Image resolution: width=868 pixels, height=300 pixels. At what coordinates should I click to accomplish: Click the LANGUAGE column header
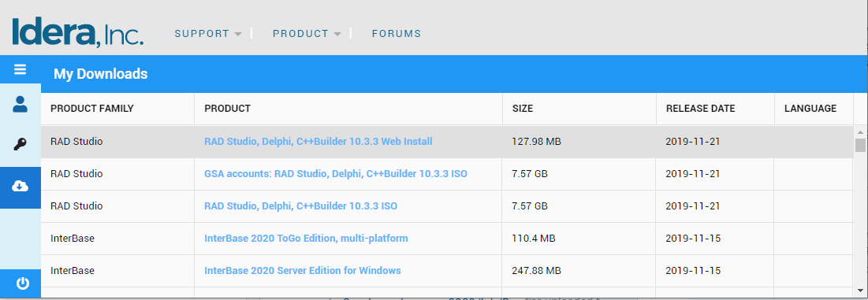810,109
